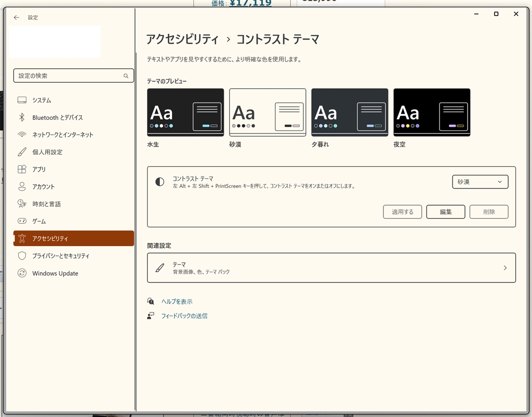Open システム settings category
532x417 pixels.
(x=74, y=100)
